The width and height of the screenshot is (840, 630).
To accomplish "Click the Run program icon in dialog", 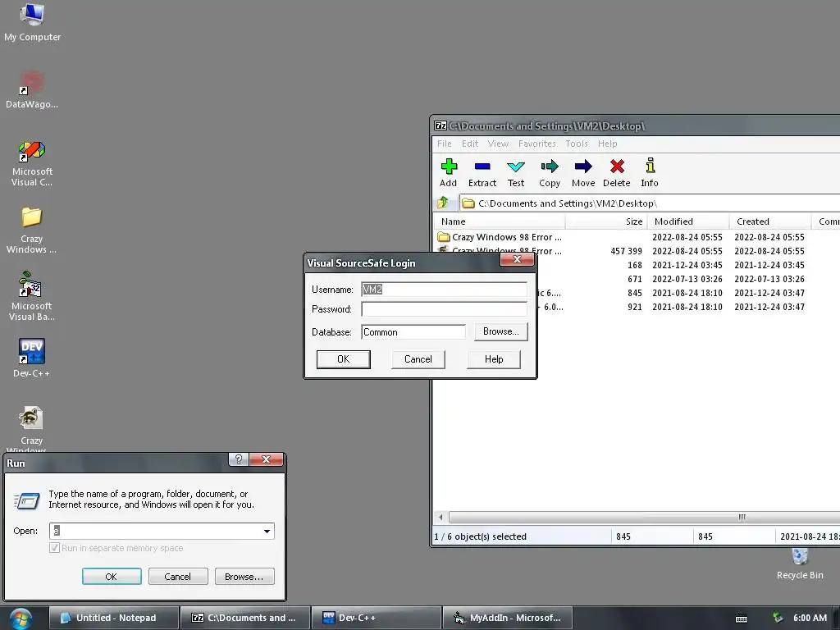I will point(27,501).
